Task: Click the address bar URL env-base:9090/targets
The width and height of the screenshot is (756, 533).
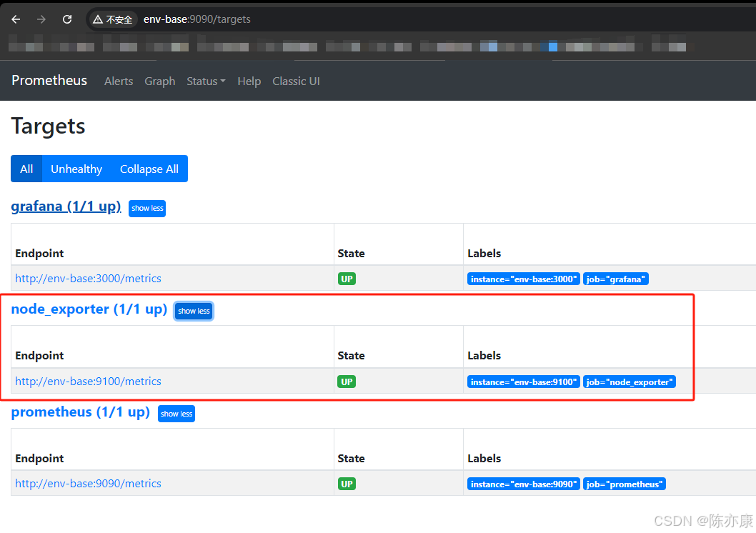Action: point(197,19)
